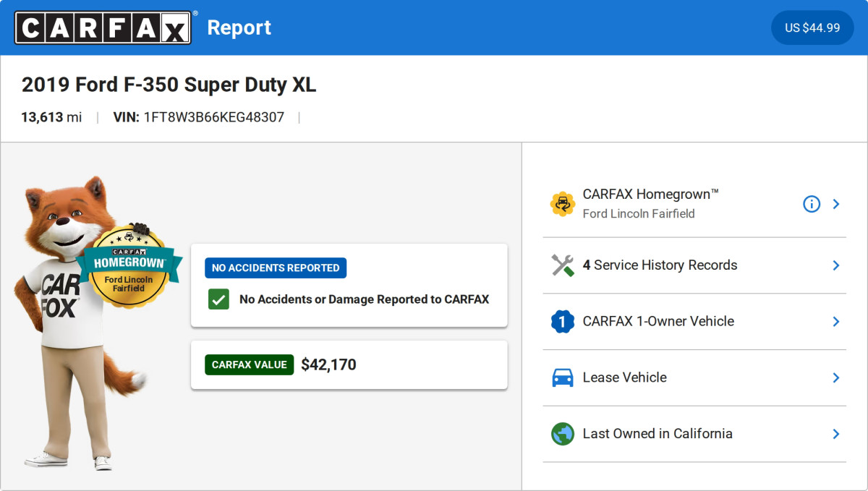The height and width of the screenshot is (491, 868).
Task: Click the NO ACCIDENTS REPORTED badge
Action: 276,268
